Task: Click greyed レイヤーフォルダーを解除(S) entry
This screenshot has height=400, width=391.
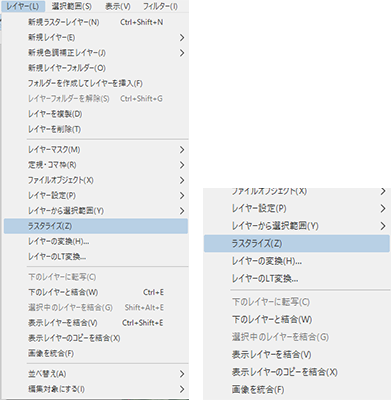Action: 96,99
